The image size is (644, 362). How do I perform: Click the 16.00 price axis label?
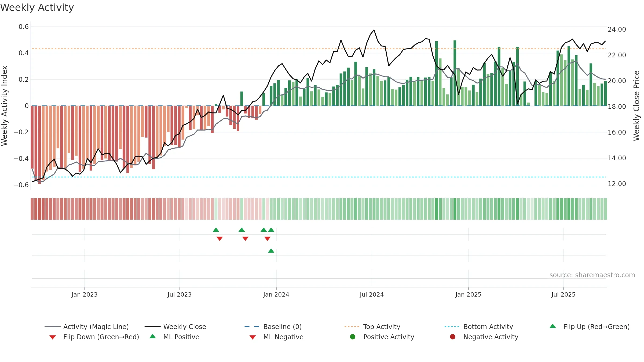pos(617,132)
